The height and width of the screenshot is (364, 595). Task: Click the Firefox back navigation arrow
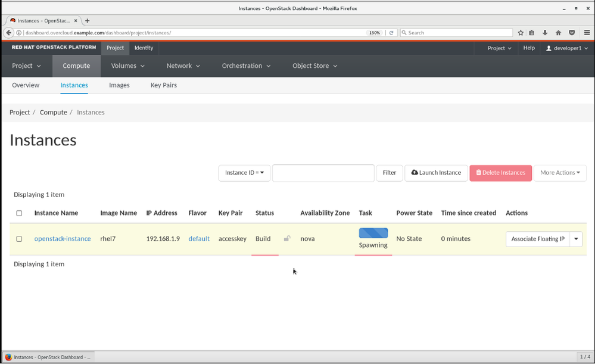point(8,33)
